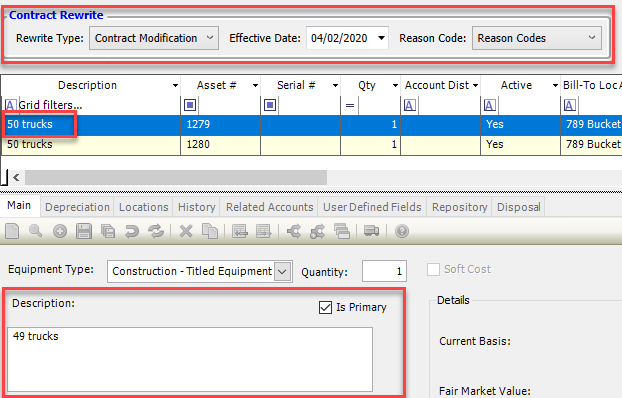This screenshot has width=622, height=398.
Task: Open the Serial # column header dropdown arrow
Action: coord(335,86)
